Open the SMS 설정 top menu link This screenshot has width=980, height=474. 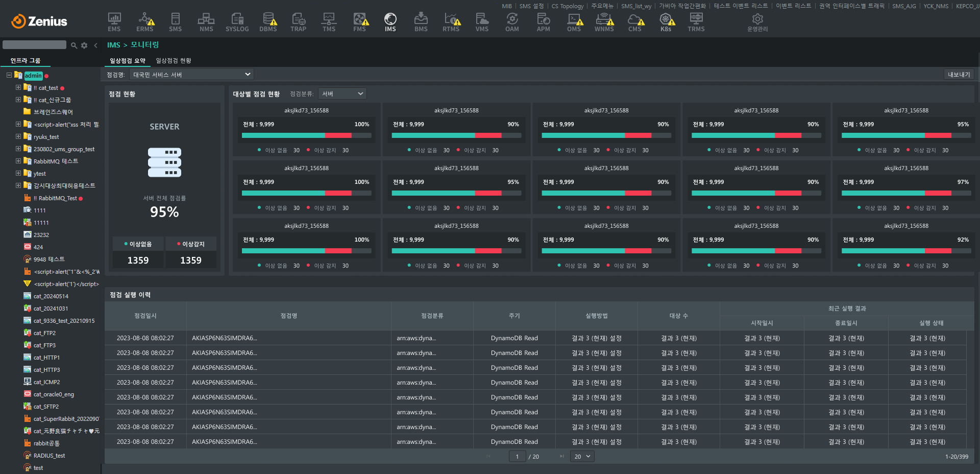[x=532, y=6]
